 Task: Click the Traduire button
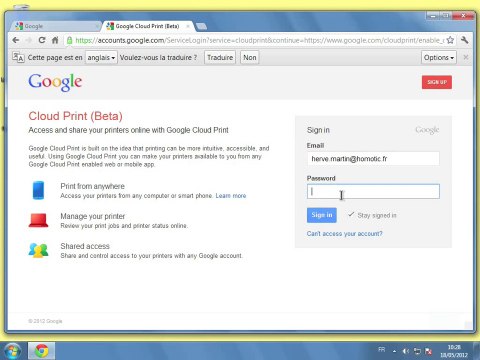(x=220, y=57)
